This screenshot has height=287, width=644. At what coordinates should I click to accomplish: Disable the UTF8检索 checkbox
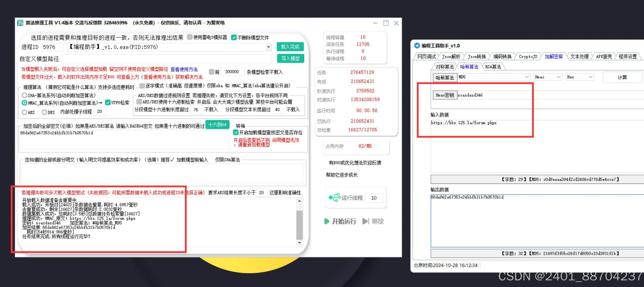click(x=107, y=102)
